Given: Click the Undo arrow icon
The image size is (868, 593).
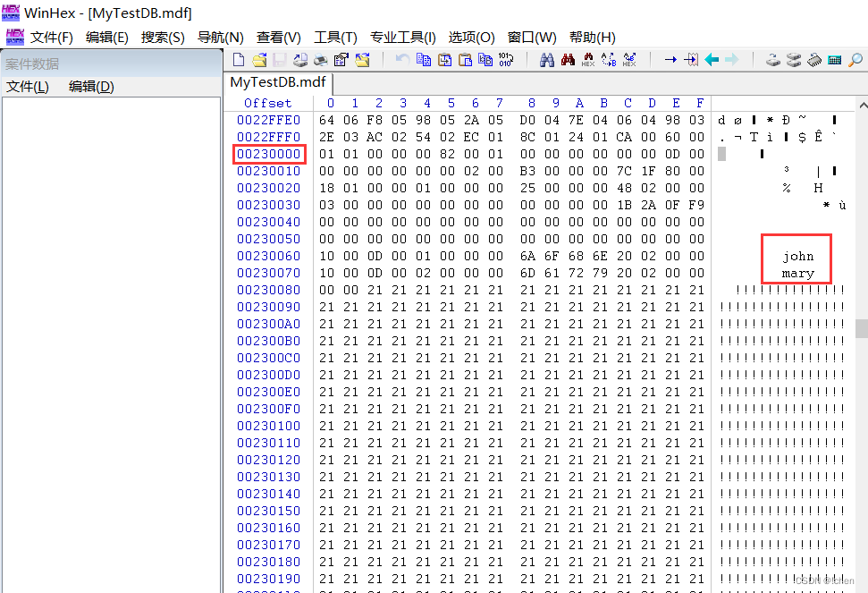Looking at the screenshot, I should point(402,59).
